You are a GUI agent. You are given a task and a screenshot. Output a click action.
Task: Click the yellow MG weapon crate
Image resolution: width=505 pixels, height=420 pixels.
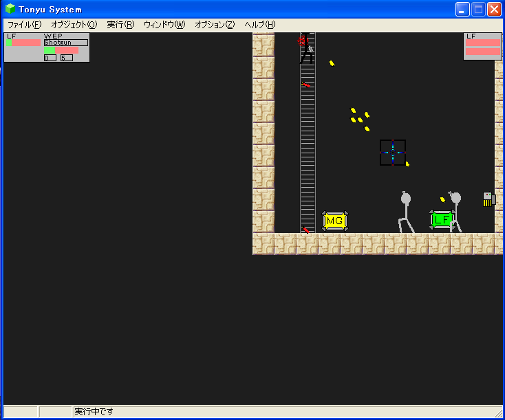coord(335,221)
